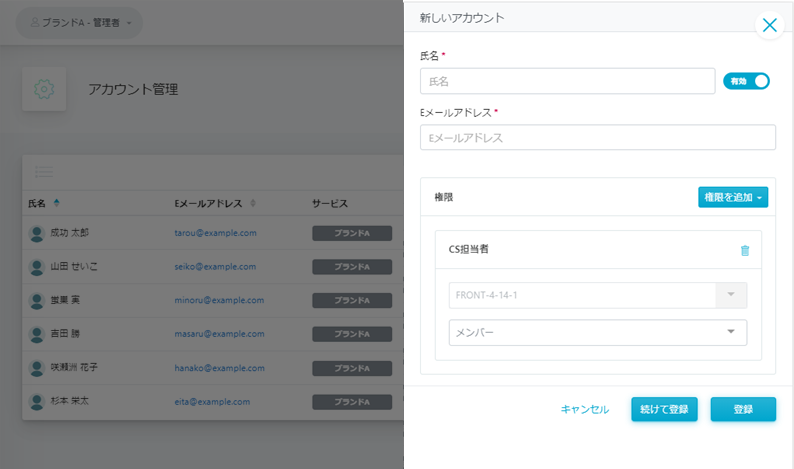Open eita@example.com email link
The image size is (794, 469).
click(212, 402)
